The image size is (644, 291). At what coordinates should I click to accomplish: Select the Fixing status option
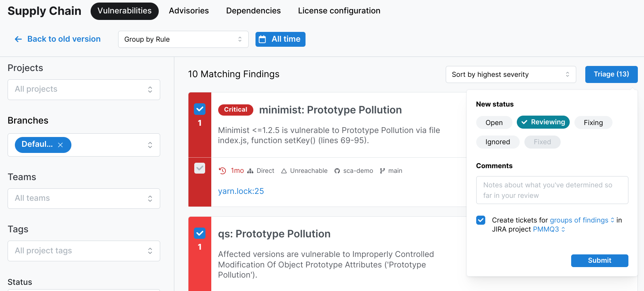pyautogui.click(x=593, y=123)
